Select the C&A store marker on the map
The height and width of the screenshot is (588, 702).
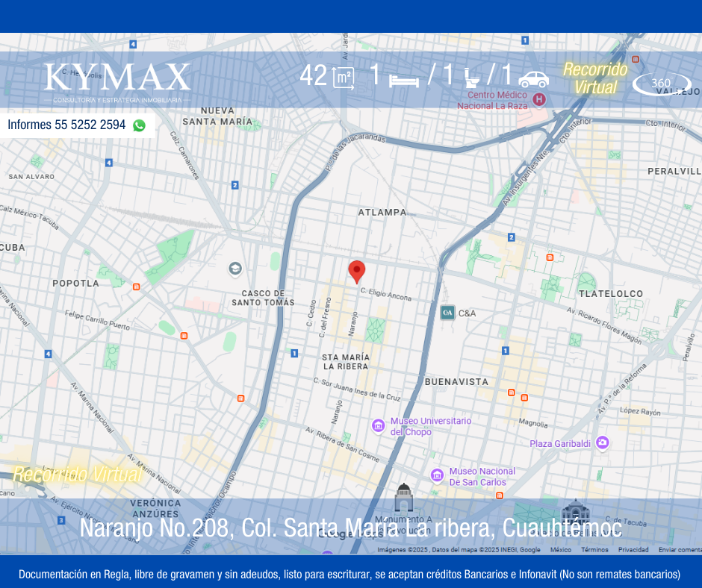click(x=447, y=313)
